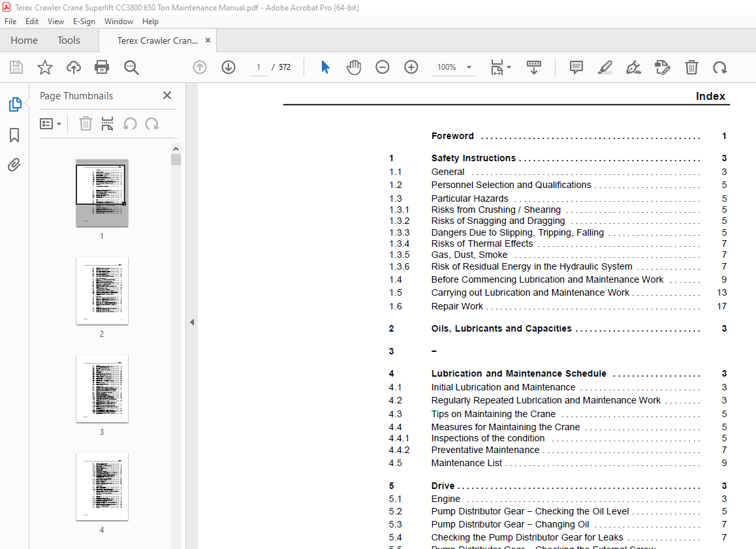
Task: Open print pages tool in thumbnails panel
Action: click(x=108, y=124)
